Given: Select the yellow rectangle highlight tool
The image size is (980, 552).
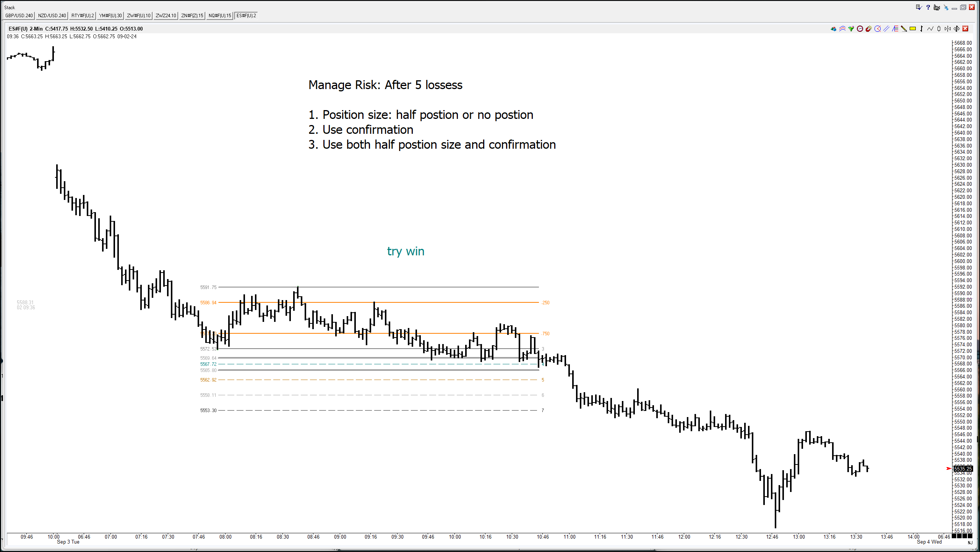Looking at the screenshot, I should coord(913,29).
